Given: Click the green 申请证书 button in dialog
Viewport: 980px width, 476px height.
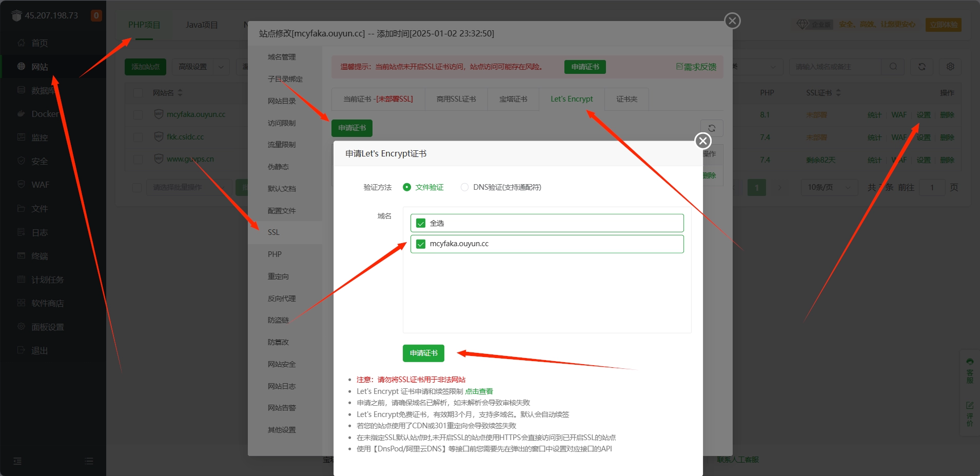Looking at the screenshot, I should [423, 353].
